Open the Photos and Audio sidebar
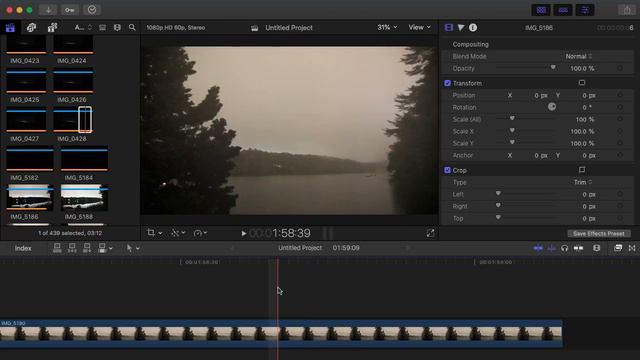The width and height of the screenshot is (640, 360). pyautogui.click(x=31, y=27)
